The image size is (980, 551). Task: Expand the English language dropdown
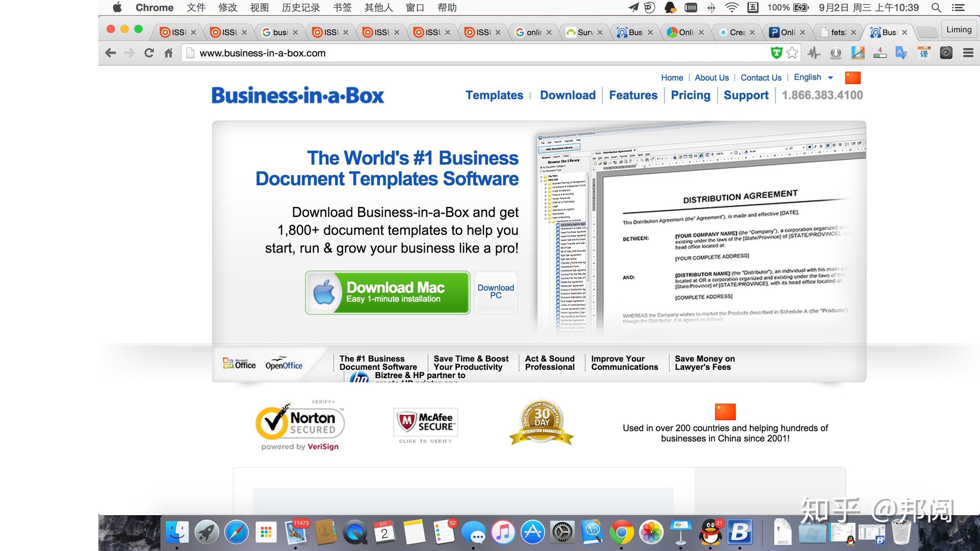pos(813,78)
